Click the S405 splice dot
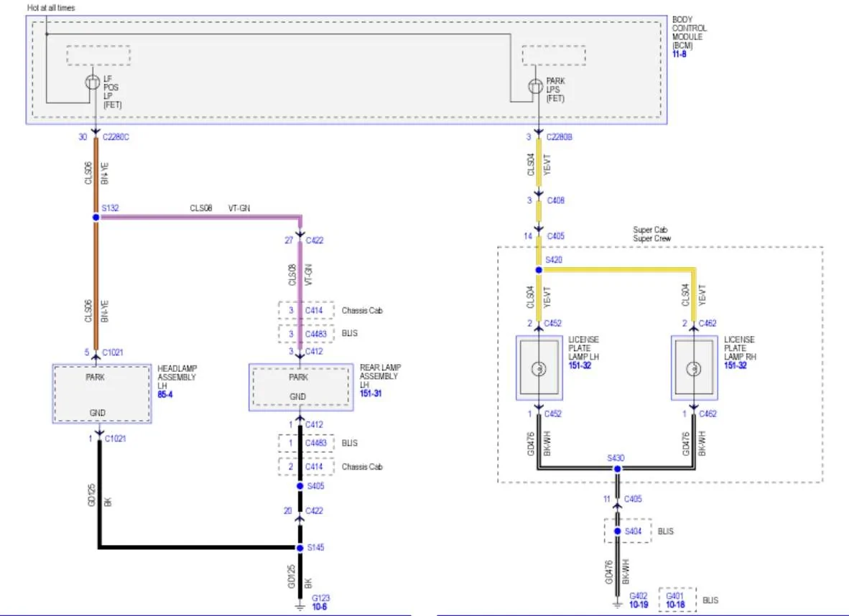849x616 pixels. coord(300,486)
